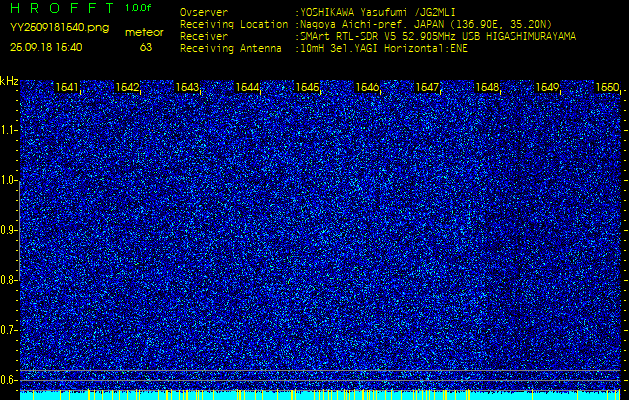Screen dimensions: 629x400
Task: Click the 1648 time marker
Action: tap(487, 87)
